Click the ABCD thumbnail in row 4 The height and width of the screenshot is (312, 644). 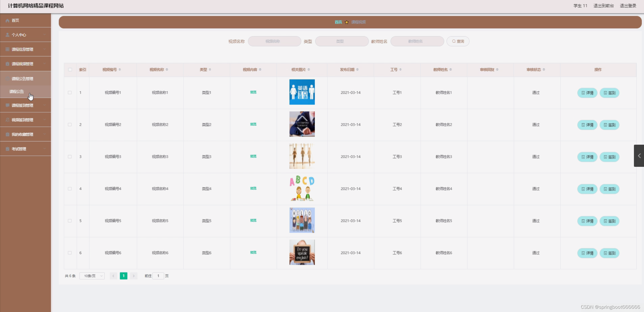coord(302,188)
